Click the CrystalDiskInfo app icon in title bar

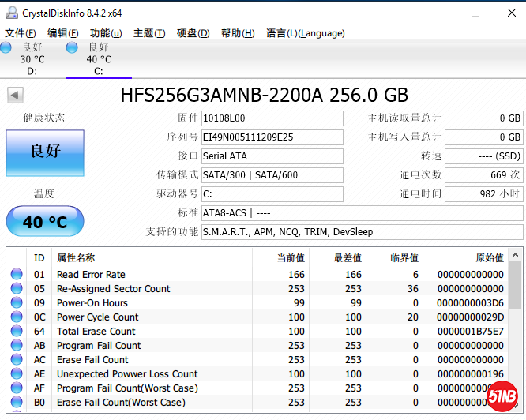point(9,12)
